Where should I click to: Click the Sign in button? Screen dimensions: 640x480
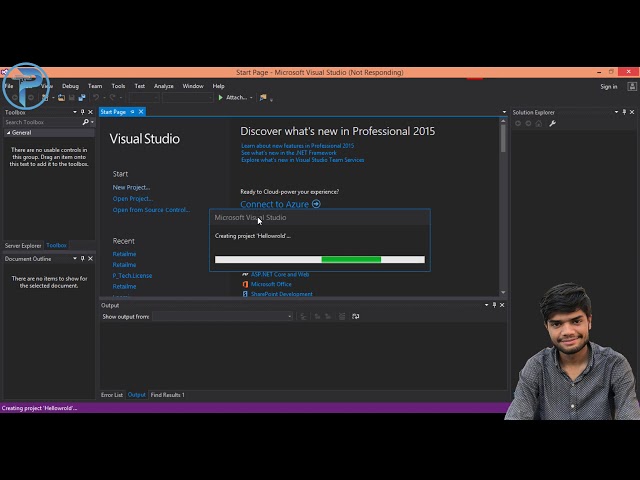click(x=609, y=87)
